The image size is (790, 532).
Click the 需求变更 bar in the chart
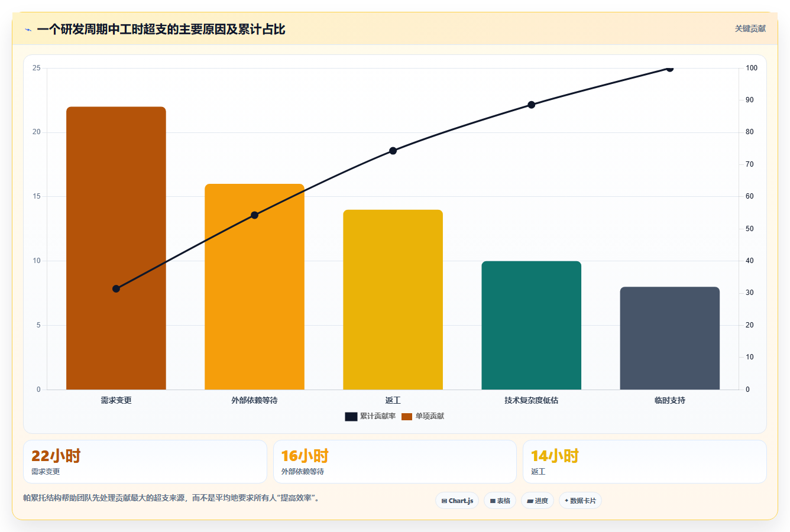tap(116, 248)
